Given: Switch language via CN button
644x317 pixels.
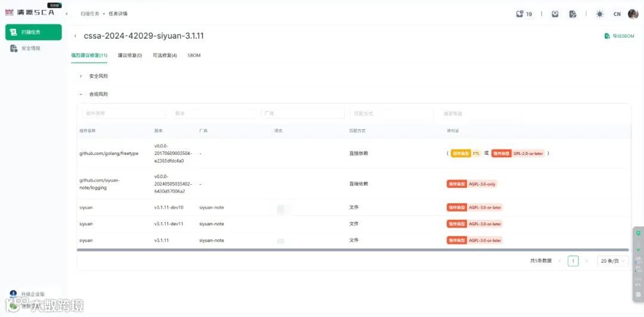Looking at the screenshot, I should point(617,14).
